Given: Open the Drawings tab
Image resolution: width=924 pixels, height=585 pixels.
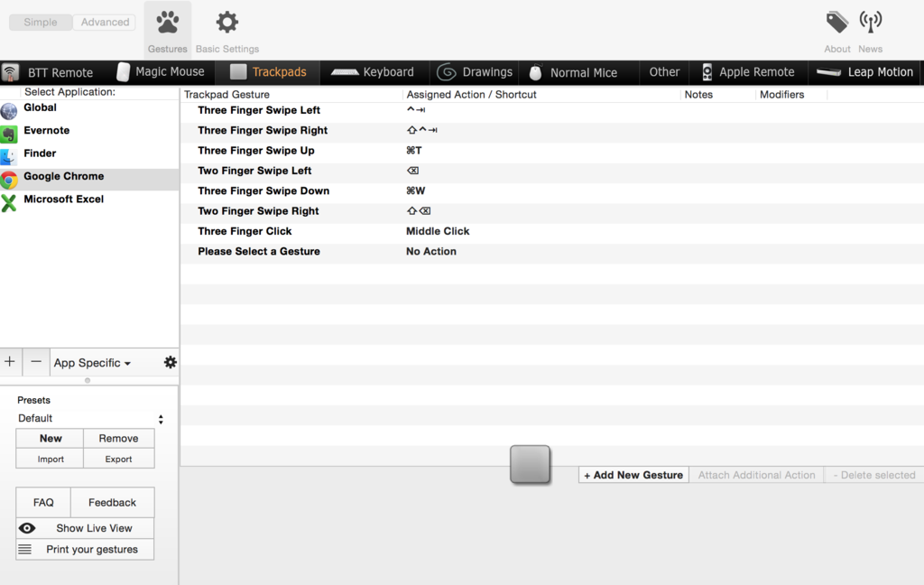Looking at the screenshot, I should click(475, 72).
